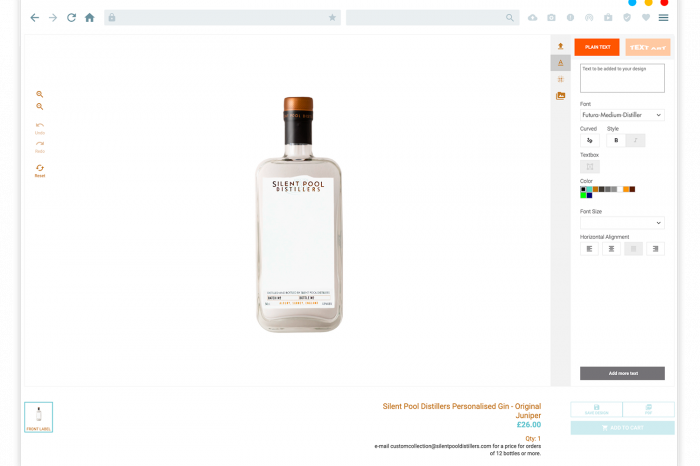Click the podcast broadcast icon in the browser toolbar
This screenshot has width=700, height=466.
coord(589,18)
